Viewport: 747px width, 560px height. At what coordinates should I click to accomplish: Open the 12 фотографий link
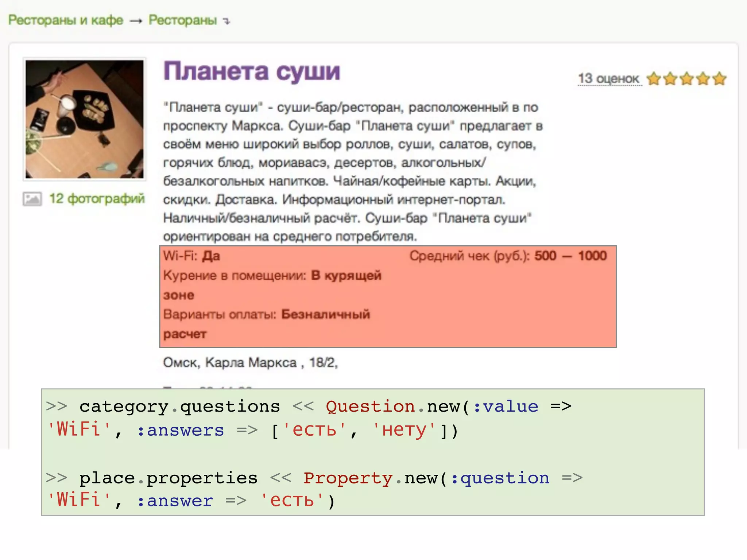coord(97,199)
